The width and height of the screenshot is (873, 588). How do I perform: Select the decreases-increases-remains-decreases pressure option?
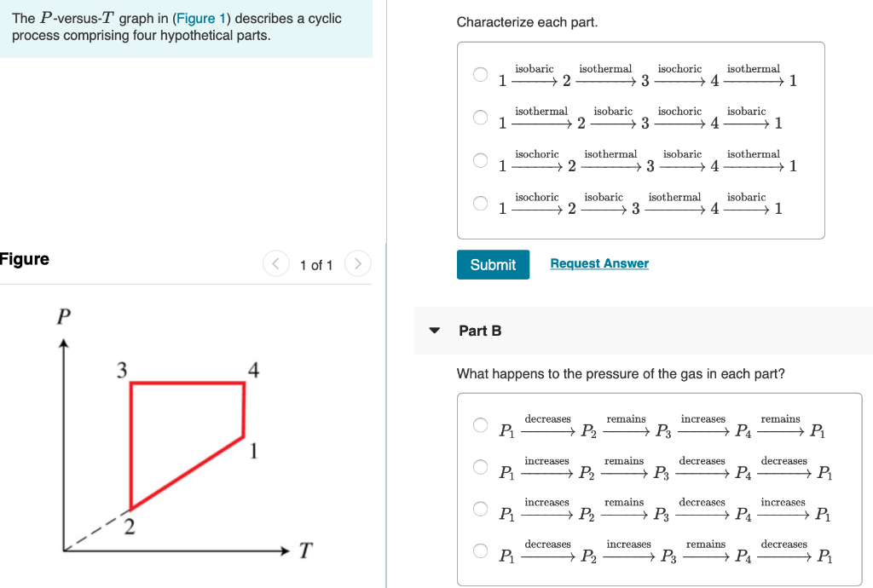[x=480, y=550]
